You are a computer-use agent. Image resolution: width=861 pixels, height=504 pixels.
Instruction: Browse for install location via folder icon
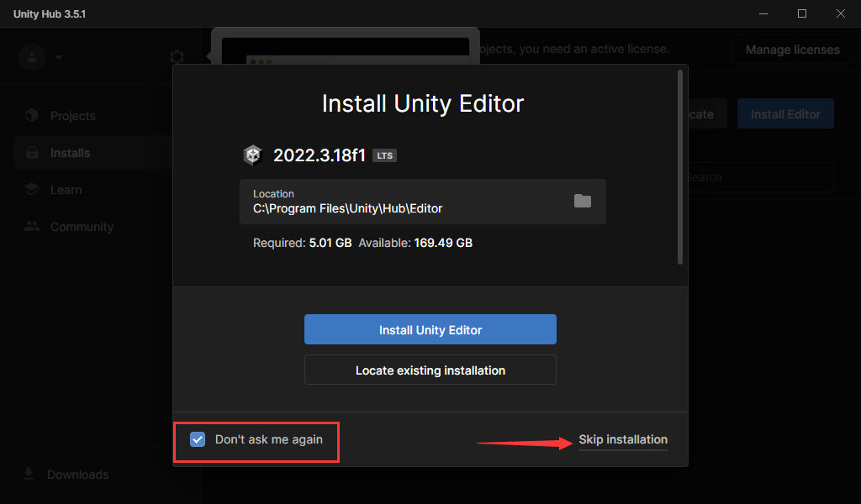click(584, 202)
